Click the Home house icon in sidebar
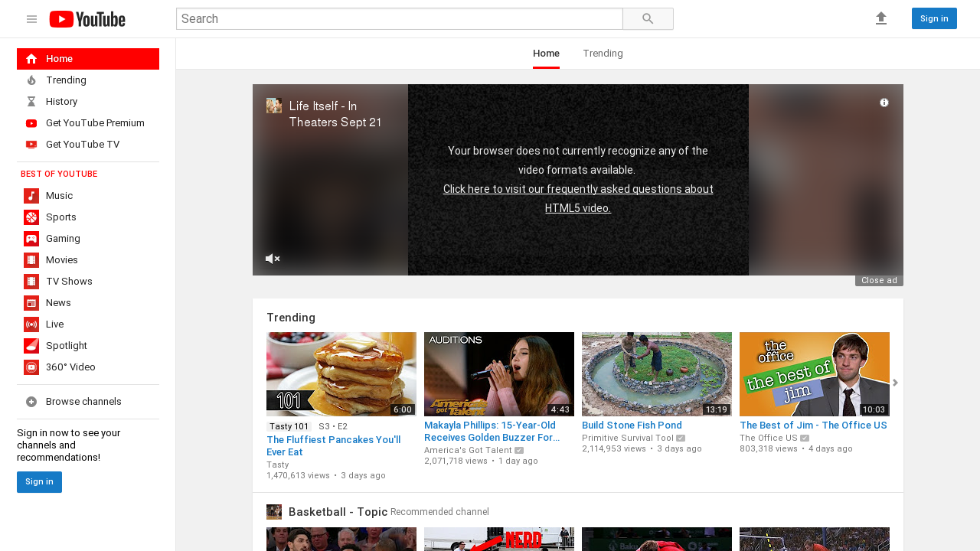980x551 pixels. pos(31,59)
